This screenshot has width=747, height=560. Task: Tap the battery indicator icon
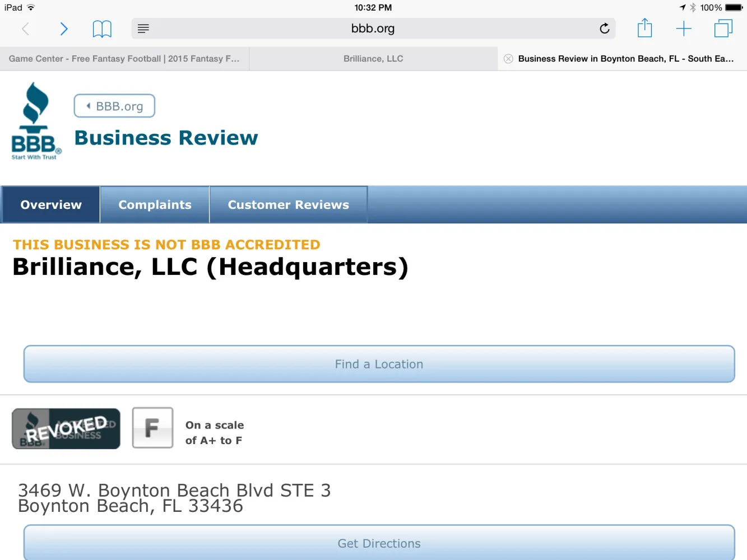coord(734,8)
